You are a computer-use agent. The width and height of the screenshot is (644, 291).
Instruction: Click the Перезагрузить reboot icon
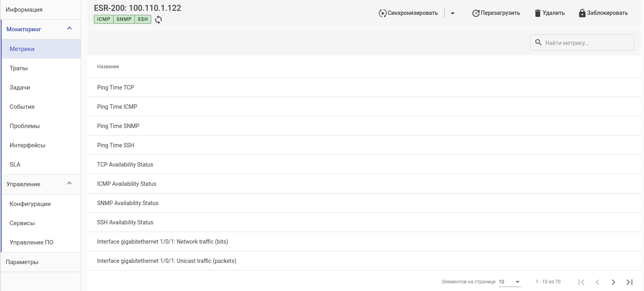click(x=476, y=13)
